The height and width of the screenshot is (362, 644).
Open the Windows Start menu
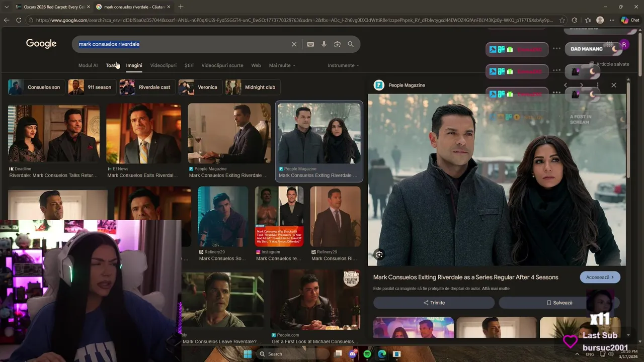click(x=248, y=354)
